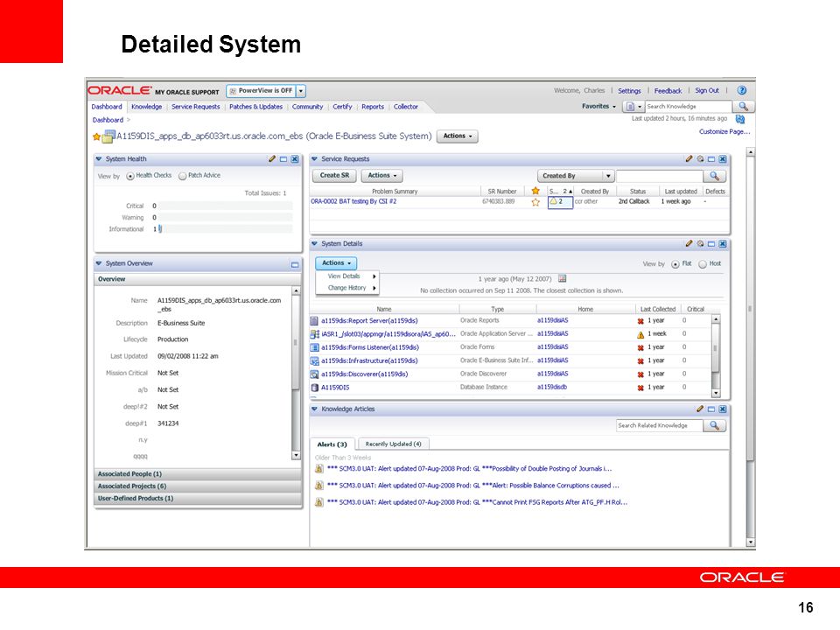Viewport: 840px width, 630px height.
Task: Click alert icon for Cannot Print FSG Reports article
Action: 318,502
